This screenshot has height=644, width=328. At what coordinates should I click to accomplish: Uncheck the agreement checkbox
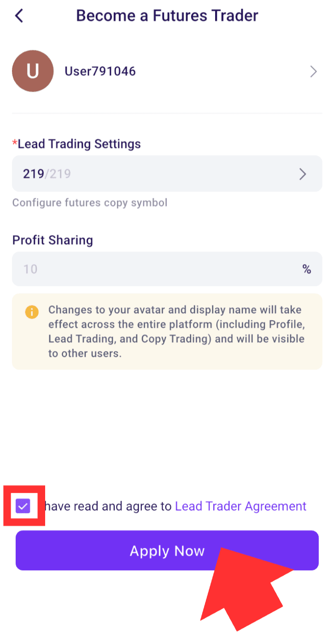pos(23,507)
